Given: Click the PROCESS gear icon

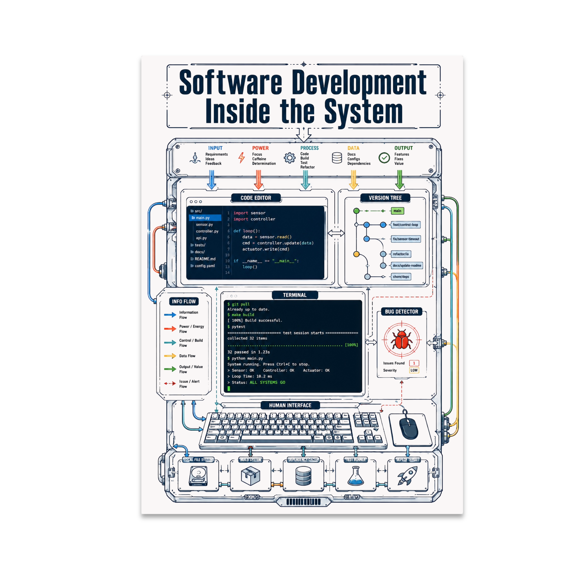Looking at the screenshot, I should [289, 158].
